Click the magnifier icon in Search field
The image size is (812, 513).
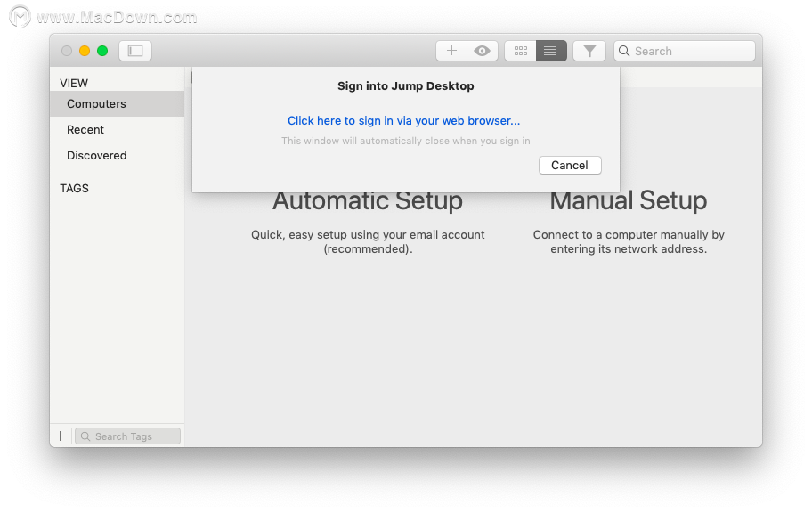pos(624,51)
